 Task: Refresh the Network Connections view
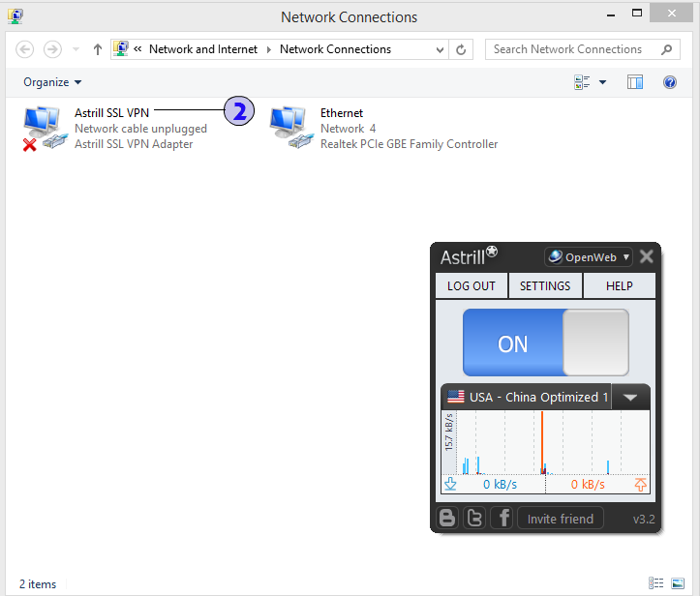[x=461, y=49]
